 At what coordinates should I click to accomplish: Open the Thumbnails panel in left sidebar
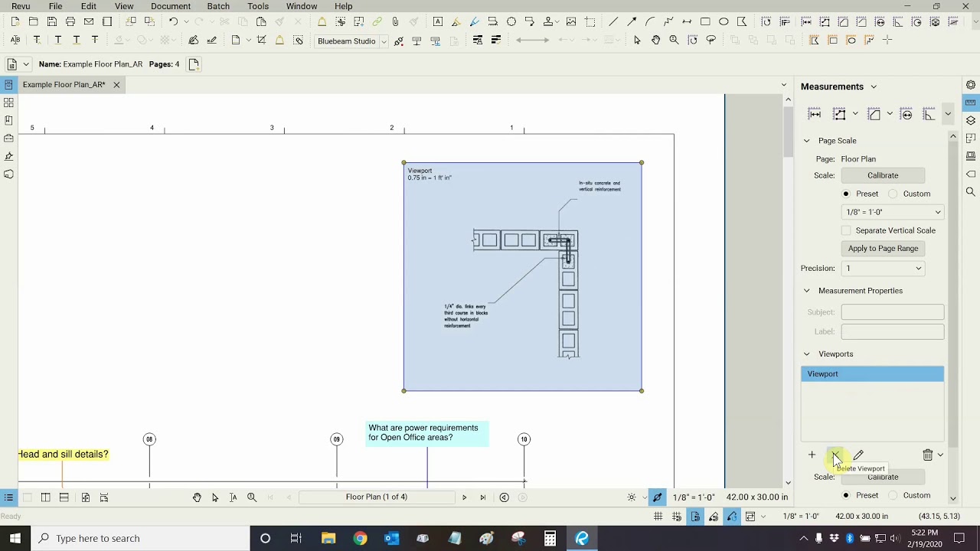tap(8, 103)
